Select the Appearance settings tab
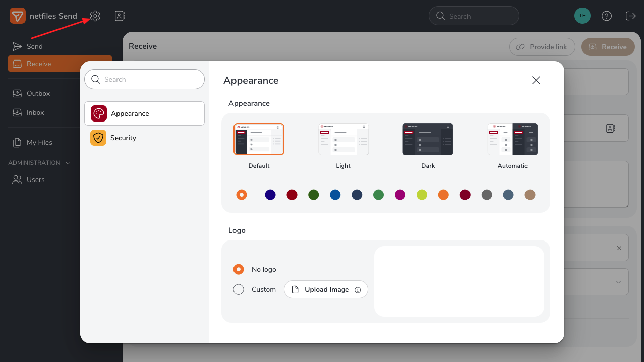This screenshot has height=362, width=644. (144, 113)
